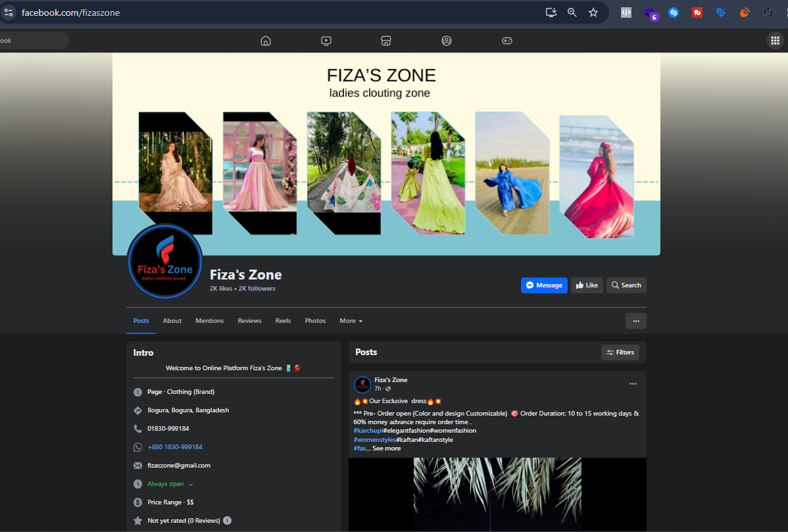Open the Marketplace icon in top bar

(386, 41)
